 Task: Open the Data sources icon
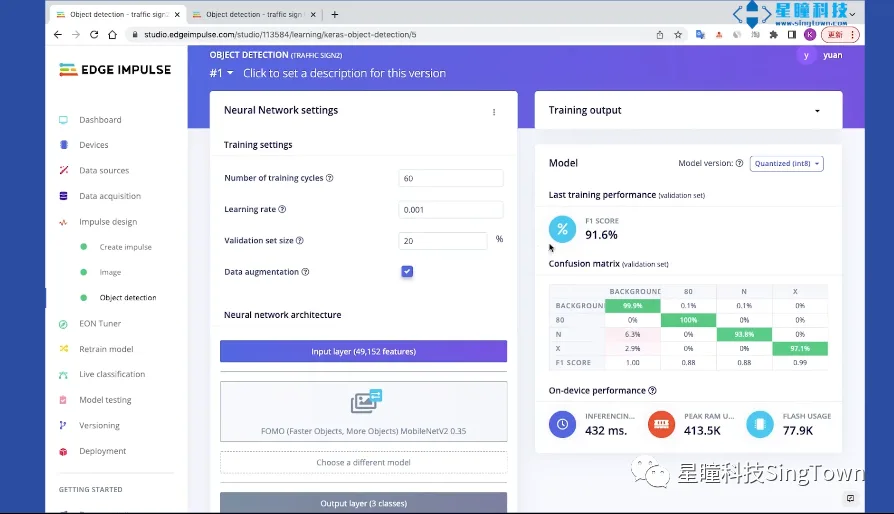(x=64, y=170)
